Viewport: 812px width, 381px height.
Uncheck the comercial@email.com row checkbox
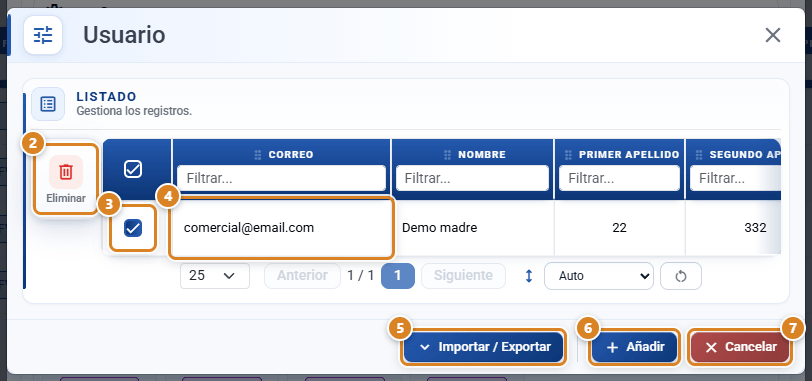coord(133,228)
